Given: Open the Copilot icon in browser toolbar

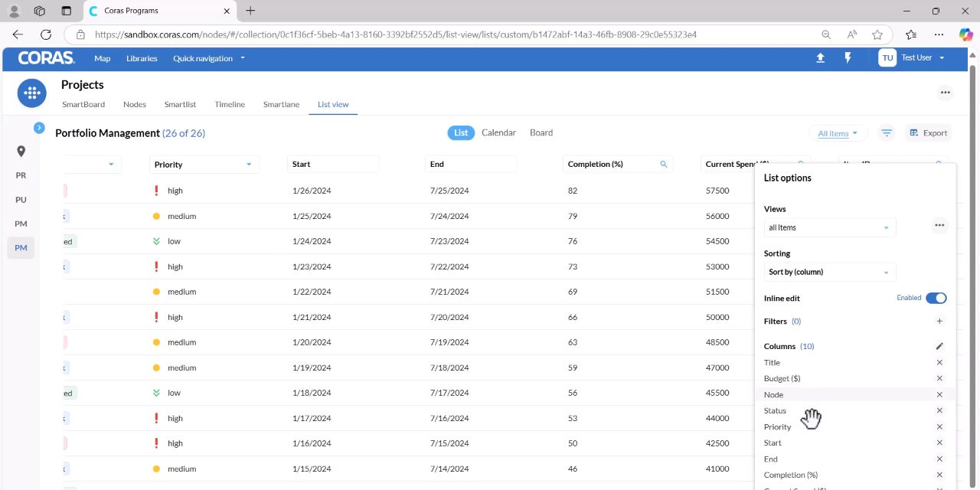Looking at the screenshot, I should pyautogui.click(x=965, y=34).
